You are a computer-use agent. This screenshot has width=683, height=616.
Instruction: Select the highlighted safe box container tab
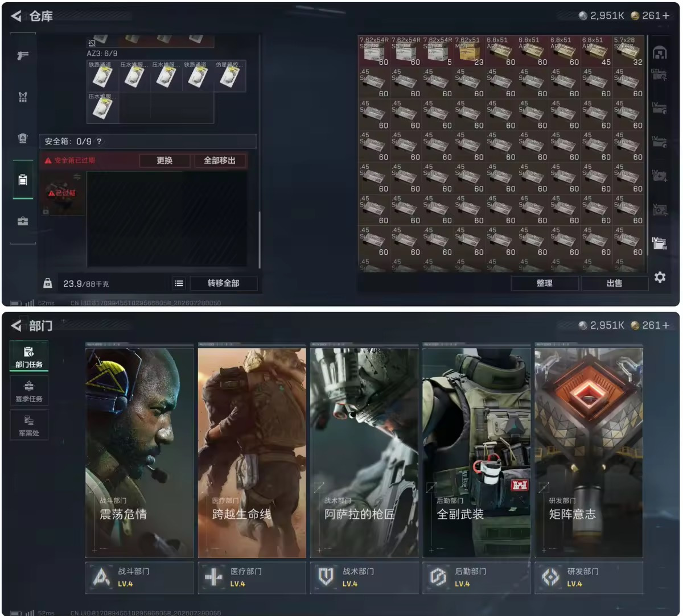23,180
